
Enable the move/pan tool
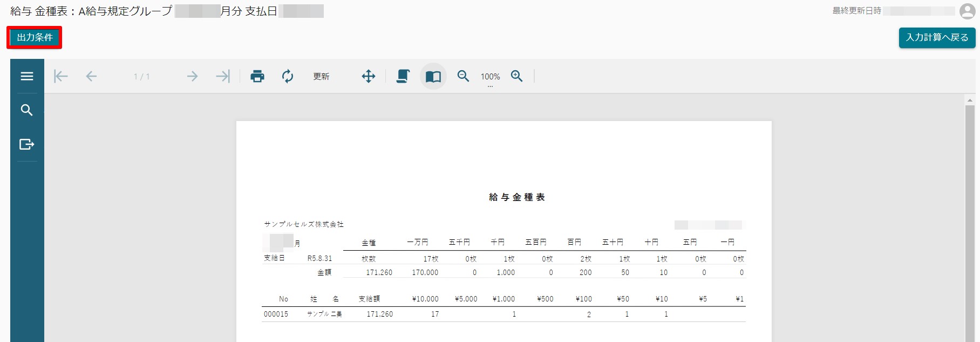click(369, 76)
